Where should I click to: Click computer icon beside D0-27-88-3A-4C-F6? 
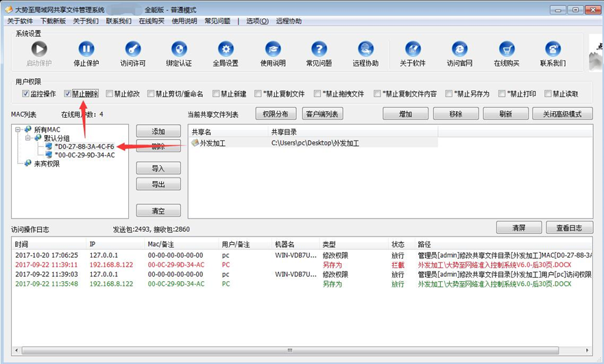49,147
